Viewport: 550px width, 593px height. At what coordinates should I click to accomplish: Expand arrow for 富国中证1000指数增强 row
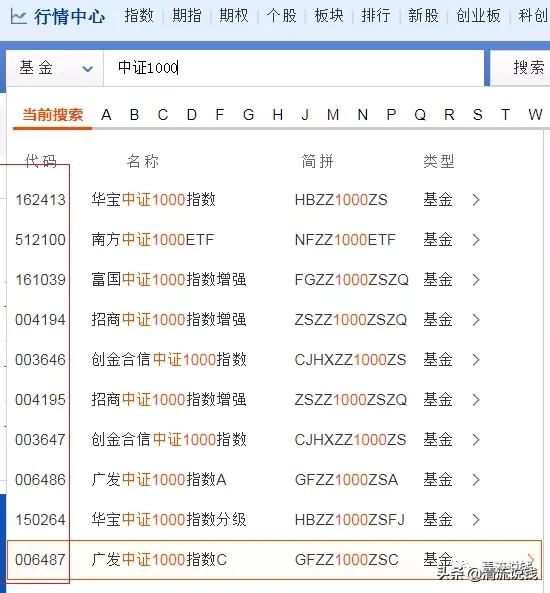pos(476,280)
